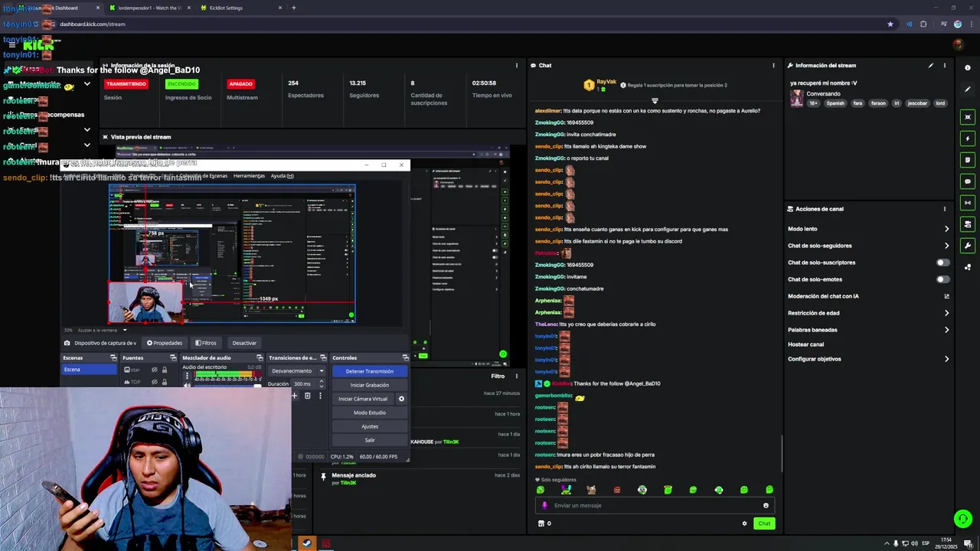Toggle Chat de solo-emotes switch
The width and height of the screenshot is (980, 551).
pyautogui.click(x=942, y=279)
